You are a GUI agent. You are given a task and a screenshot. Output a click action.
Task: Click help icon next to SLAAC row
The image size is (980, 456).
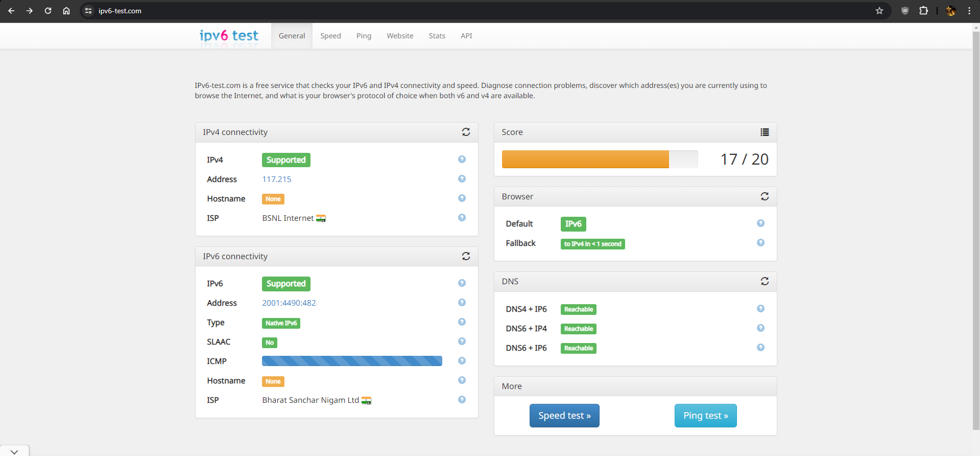point(462,341)
